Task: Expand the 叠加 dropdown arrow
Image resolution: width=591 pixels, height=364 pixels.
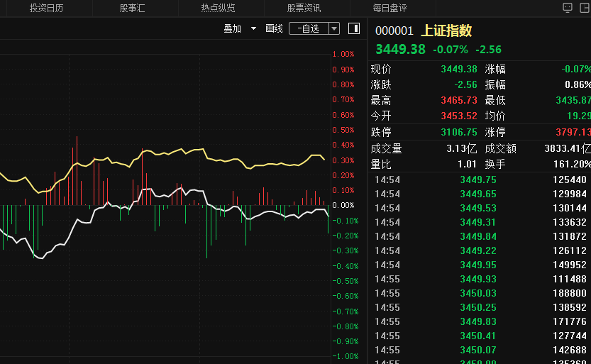Action: point(254,28)
